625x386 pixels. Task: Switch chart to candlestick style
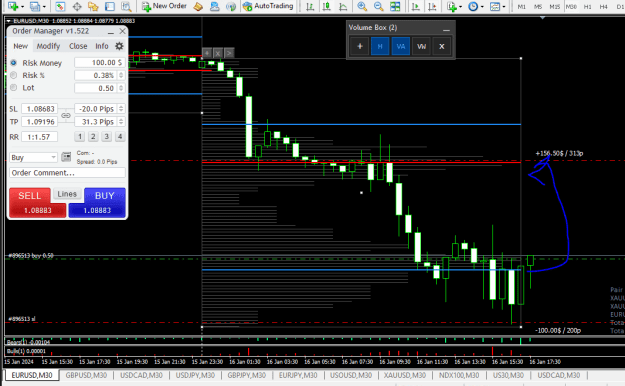326,6
